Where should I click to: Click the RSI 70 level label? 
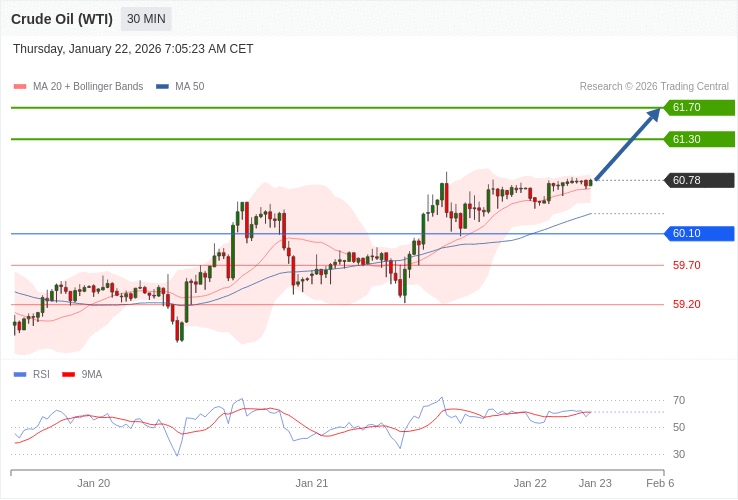coord(679,401)
